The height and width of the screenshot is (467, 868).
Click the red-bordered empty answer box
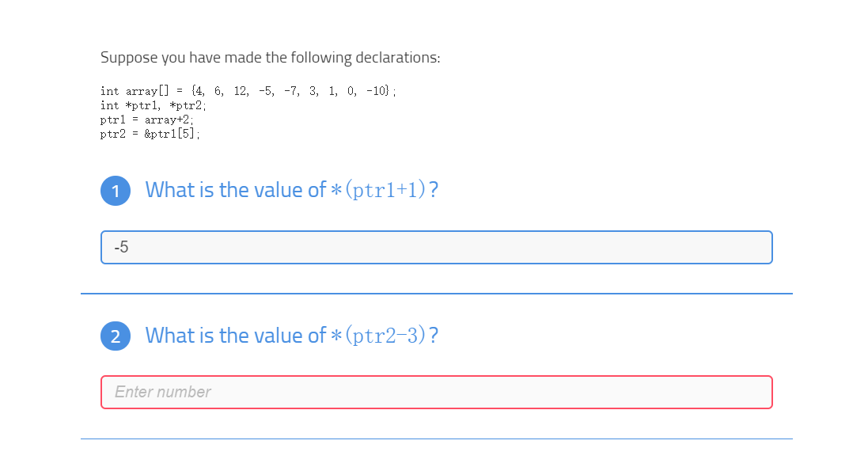tap(436, 392)
